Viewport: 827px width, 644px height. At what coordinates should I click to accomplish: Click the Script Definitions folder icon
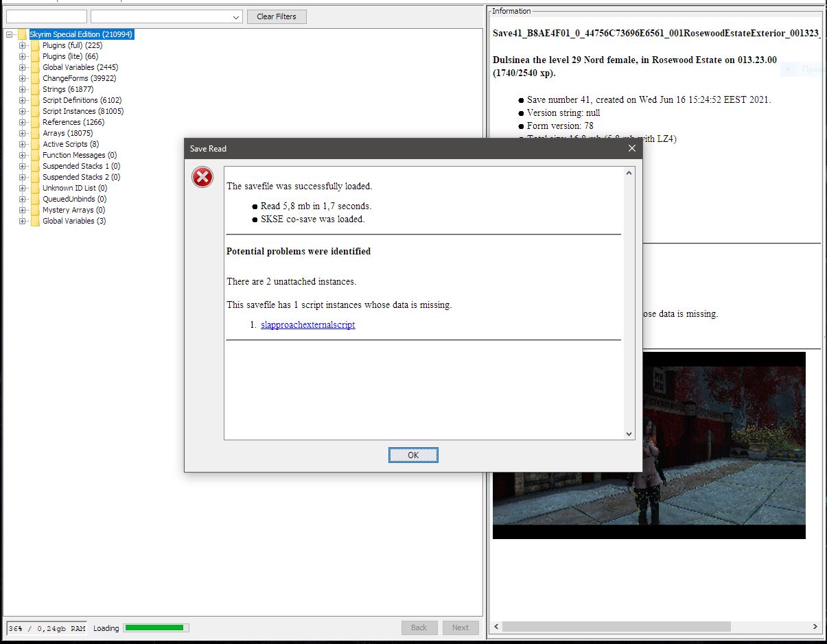(35, 100)
